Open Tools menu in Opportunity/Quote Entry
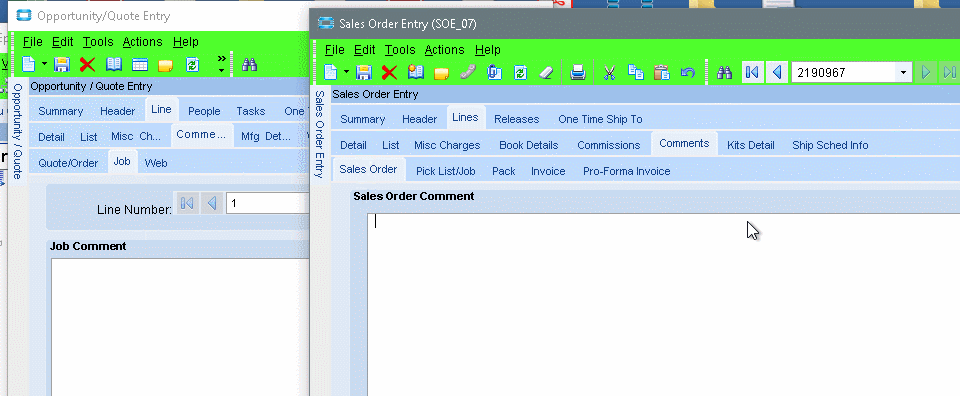Image resolution: width=960 pixels, height=396 pixels. point(98,42)
